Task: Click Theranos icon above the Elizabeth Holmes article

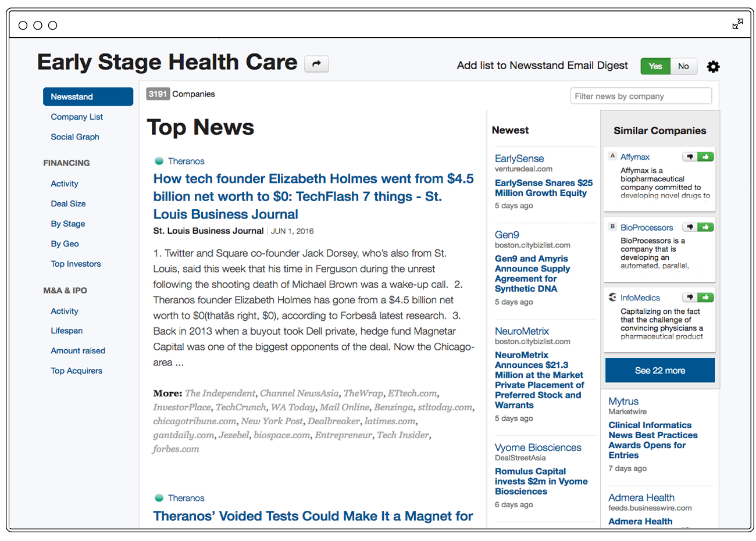Action: 159,161
